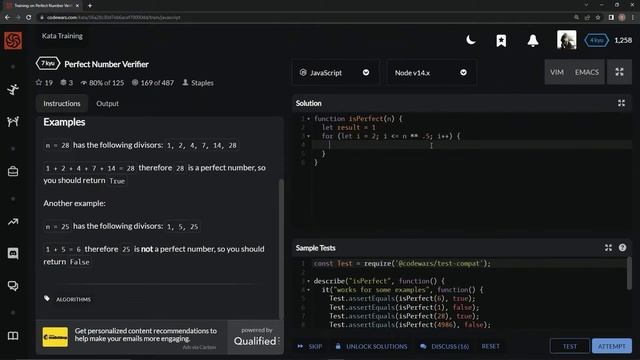Click the 169 of 487 completions stat

pos(153,82)
